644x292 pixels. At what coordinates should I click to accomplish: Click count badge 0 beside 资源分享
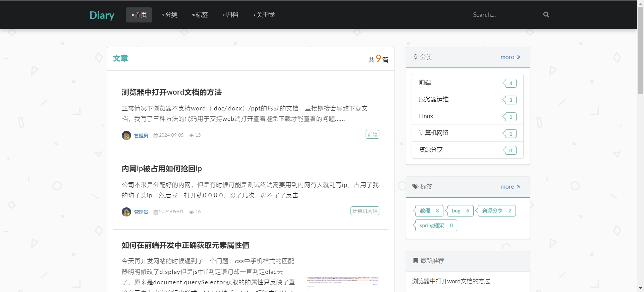click(510, 150)
